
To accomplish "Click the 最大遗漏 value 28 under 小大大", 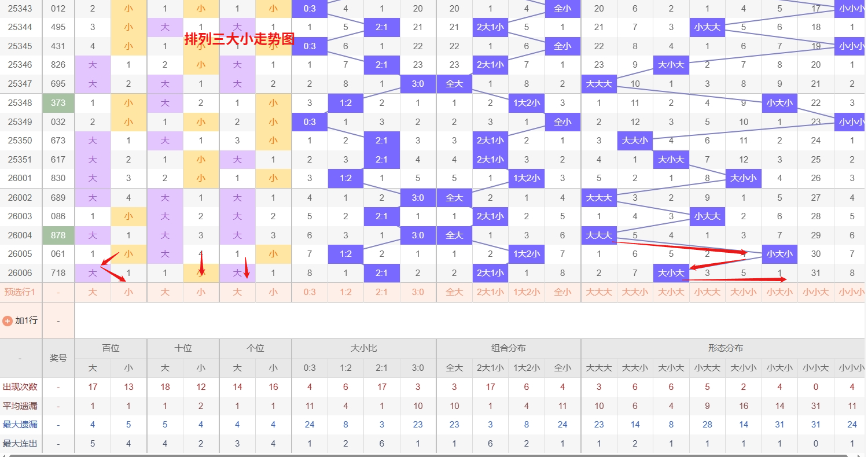I will 707,425.
